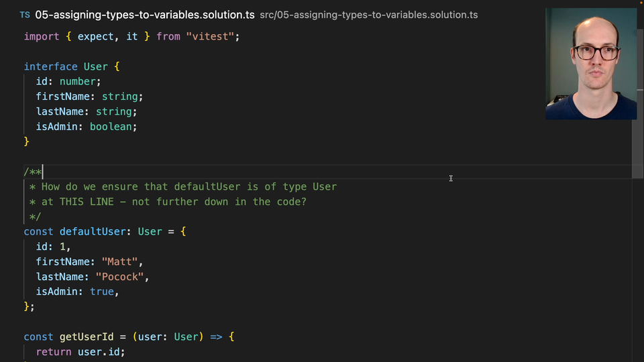Screen dimensions: 644x362
Task: Click the closing brace of interface User
Action: pos(27,141)
